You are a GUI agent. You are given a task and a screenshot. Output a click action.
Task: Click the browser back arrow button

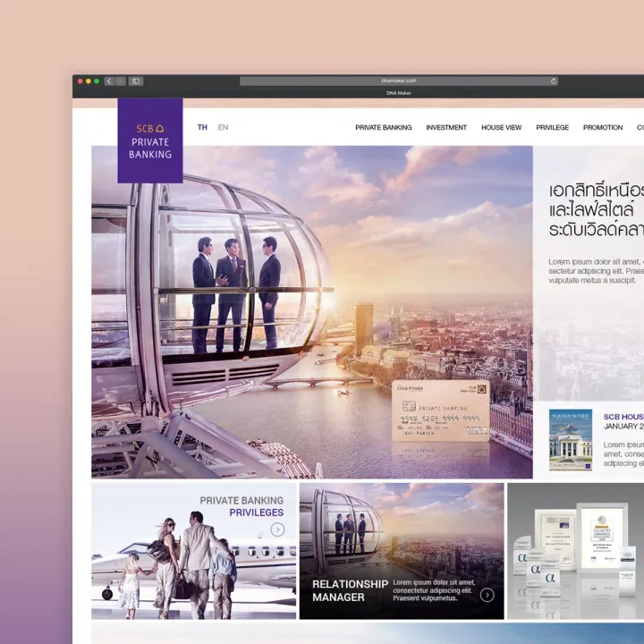[109, 81]
